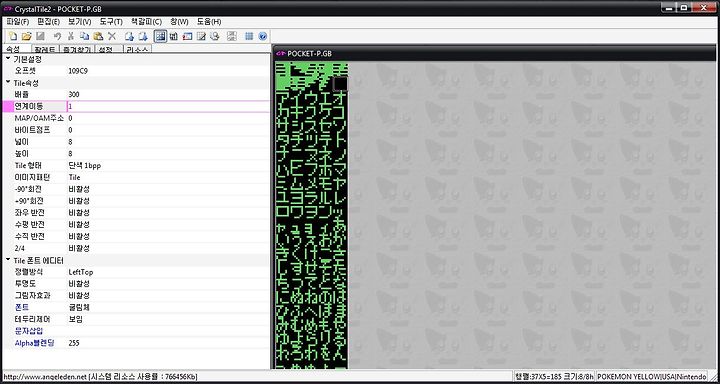This screenshot has height=384, width=720.
Task: Click the export page icon before tile viewer
Action: [143, 36]
